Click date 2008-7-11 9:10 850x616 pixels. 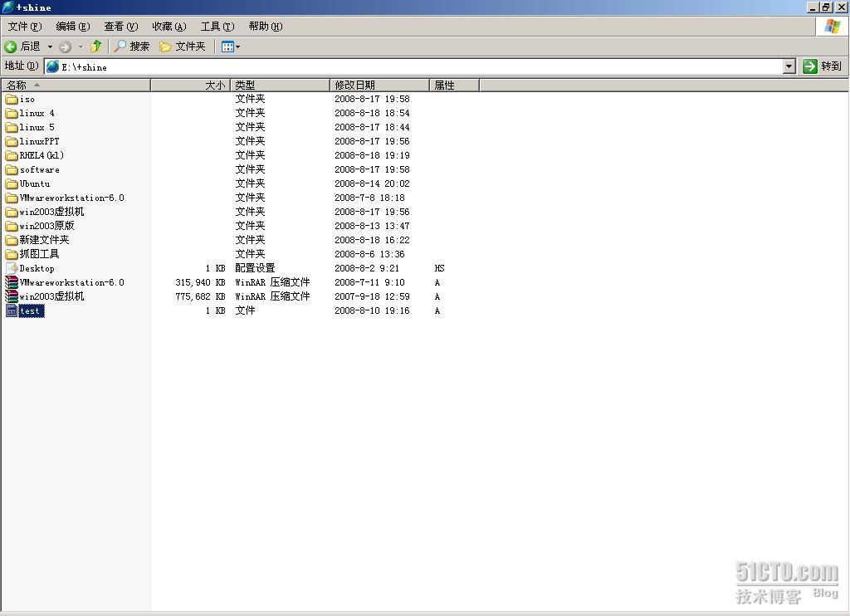coord(369,282)
